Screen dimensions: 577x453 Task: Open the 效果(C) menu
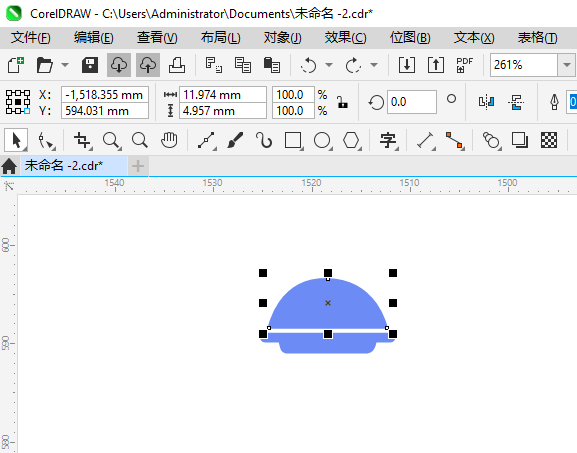(345, 38)
